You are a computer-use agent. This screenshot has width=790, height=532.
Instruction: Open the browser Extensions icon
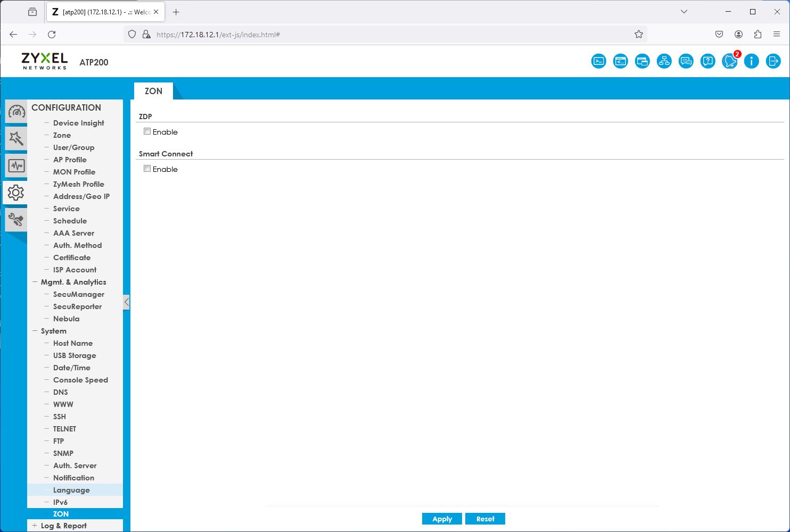click(x=758, y=35)
